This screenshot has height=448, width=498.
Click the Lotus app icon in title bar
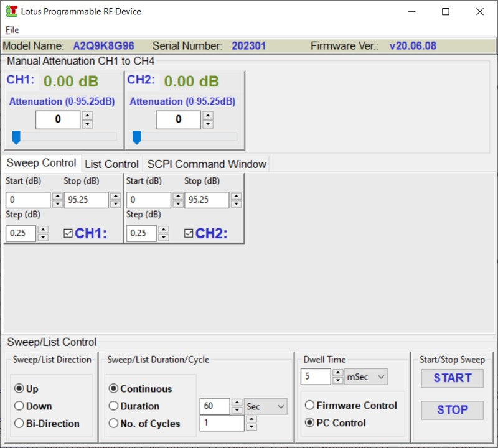pos(11,11)
